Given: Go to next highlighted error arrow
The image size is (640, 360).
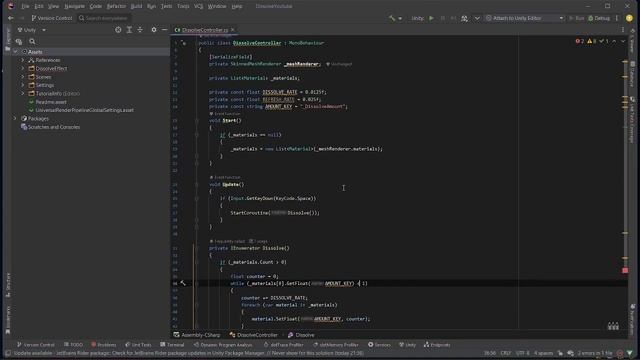Looking at the screenshot, I should click(x=623, y=41).
